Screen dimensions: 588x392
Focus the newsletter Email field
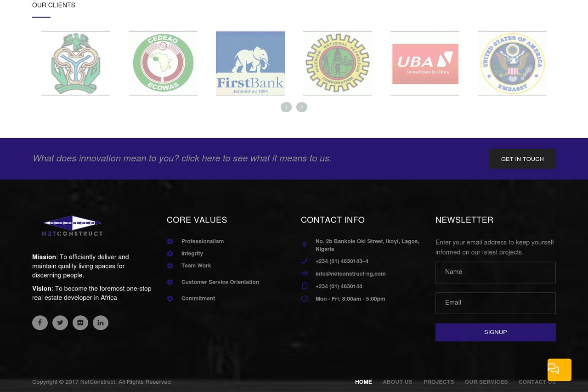(x=495, y=303)
